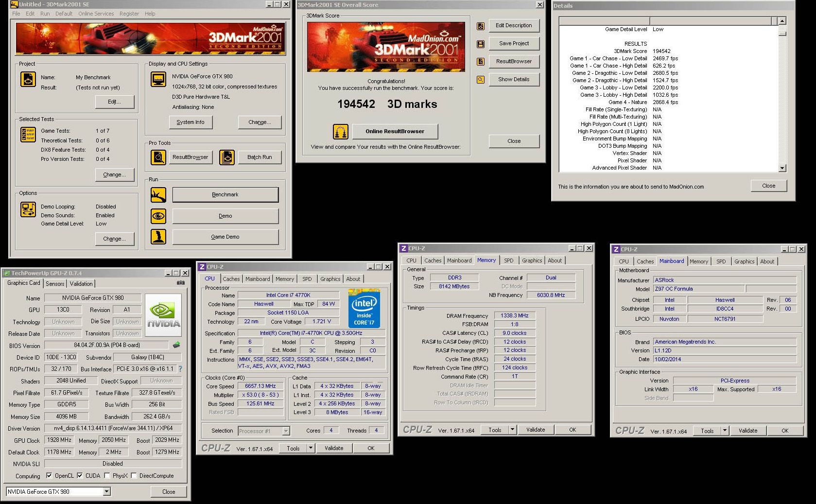The image size is (816, 504).
Task: Click the DRAM Frequency value 1338.3 MHz
Action: coord(515,316)
